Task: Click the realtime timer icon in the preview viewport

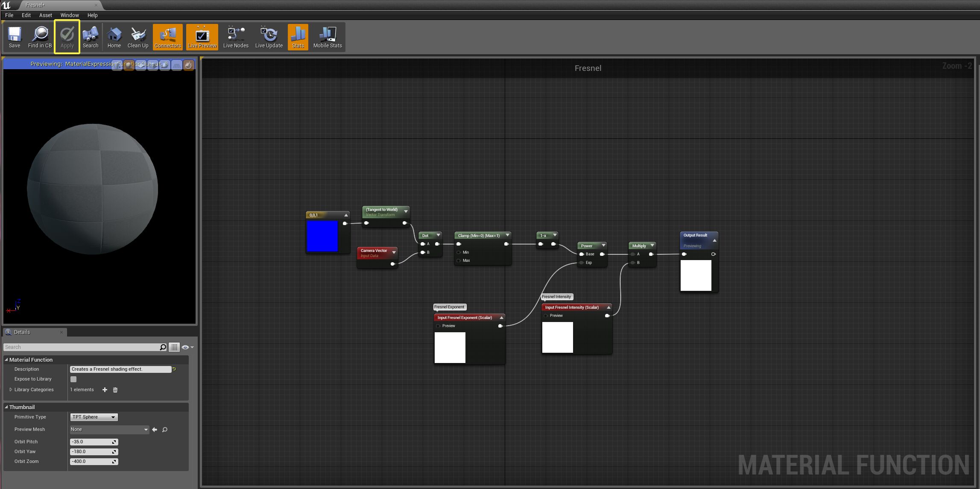Action: click(188, 64)
